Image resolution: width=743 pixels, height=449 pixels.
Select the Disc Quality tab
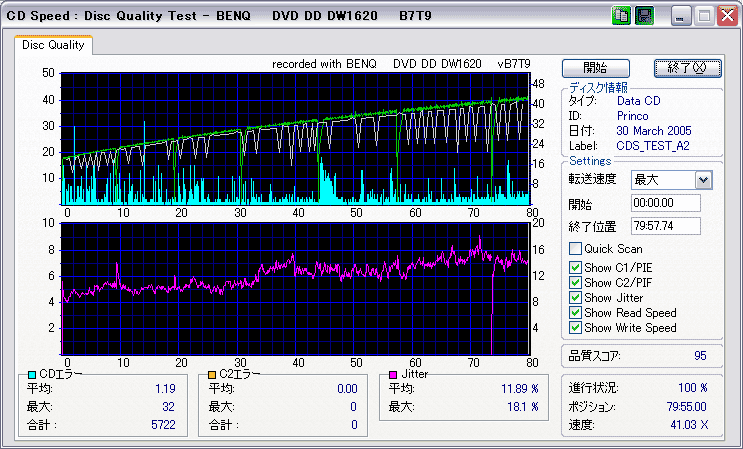click(x=54, y=45)
